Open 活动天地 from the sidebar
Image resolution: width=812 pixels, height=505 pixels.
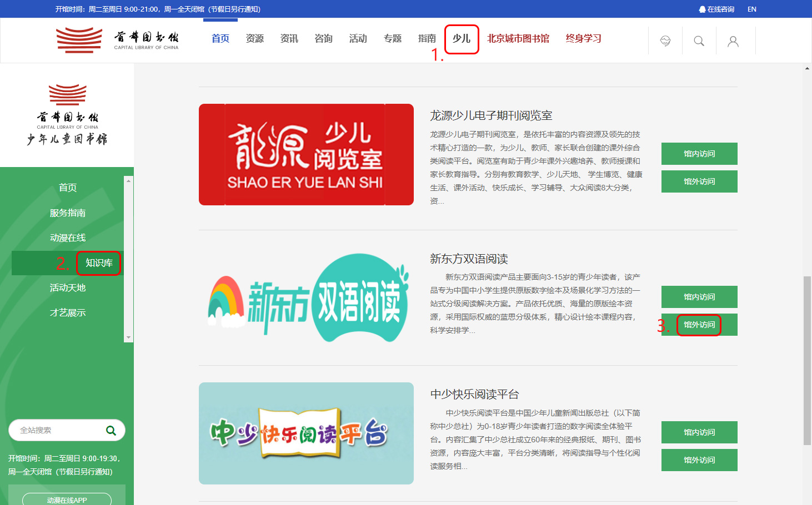coord(67,287)
